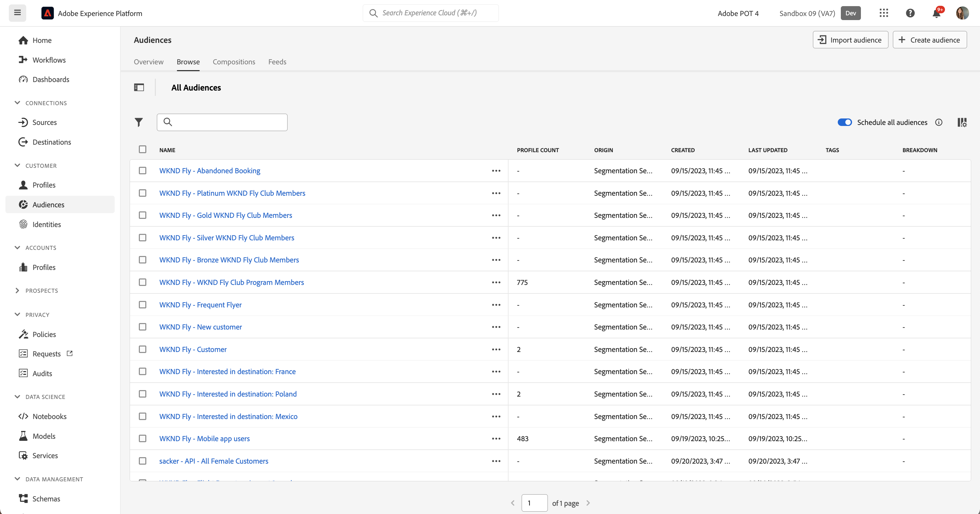
Task: Open the filter funnel icon
Action: (139, 122)
